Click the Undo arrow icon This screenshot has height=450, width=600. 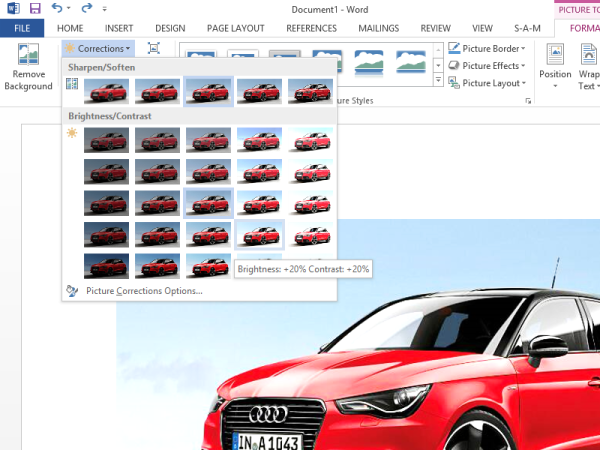click(59, 8)
